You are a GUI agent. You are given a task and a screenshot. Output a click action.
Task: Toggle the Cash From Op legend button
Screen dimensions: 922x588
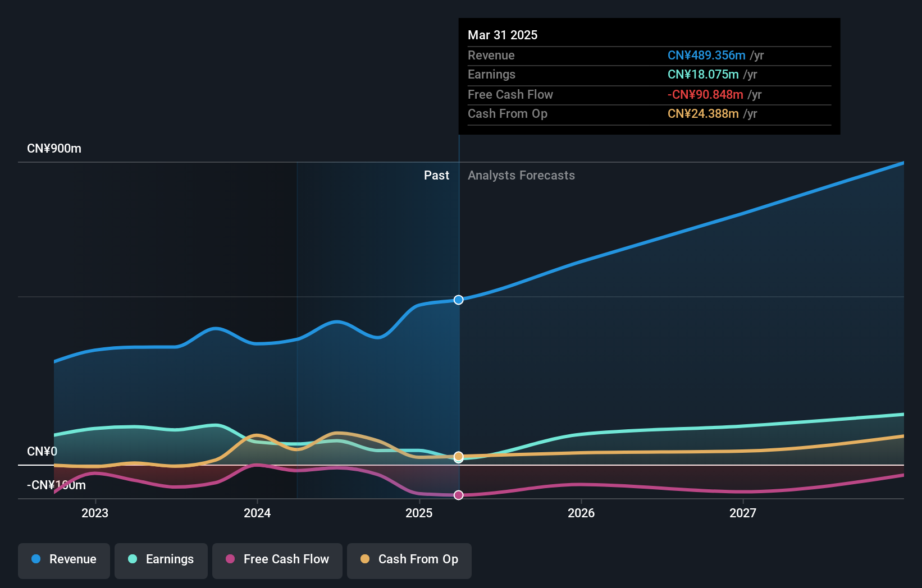pos(409,561)
